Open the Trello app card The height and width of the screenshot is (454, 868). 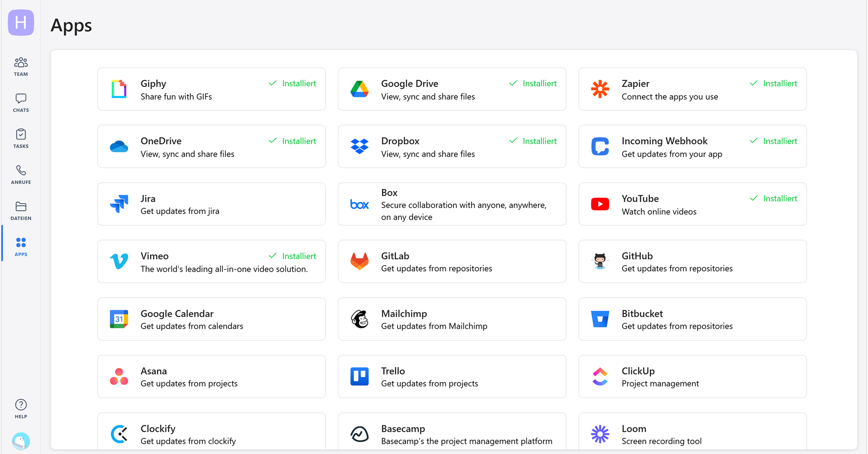pyautogui.click(x=452, y=377)
